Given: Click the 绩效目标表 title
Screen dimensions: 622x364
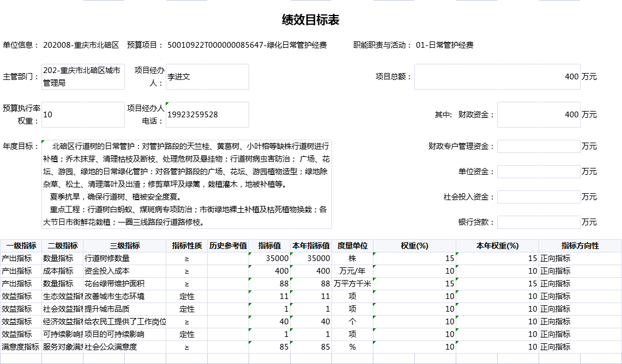Looking at the screenshot, I should coord(311,20).
